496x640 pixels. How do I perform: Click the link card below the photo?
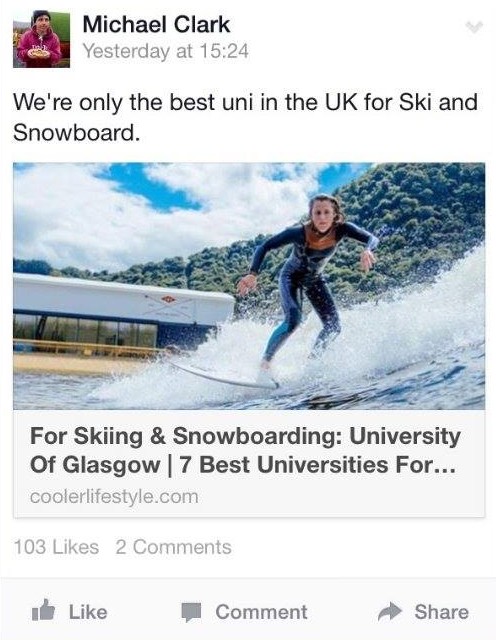(249, 464)
